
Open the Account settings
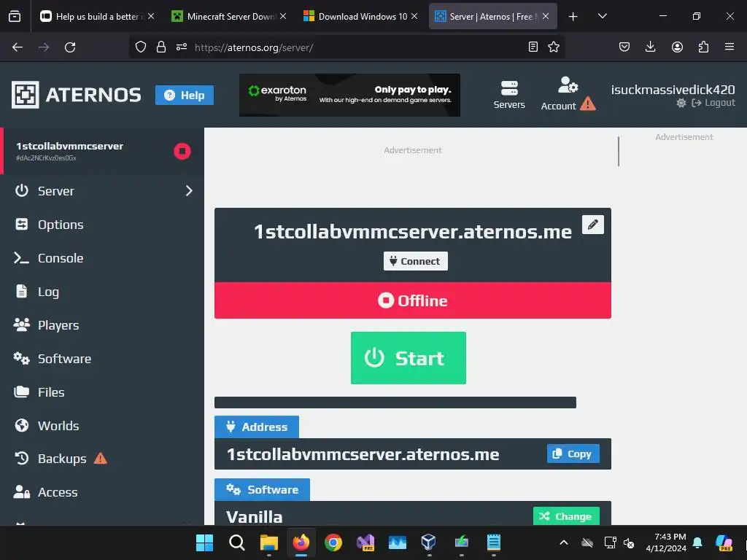pyautogui.click(x=568, y=94)
